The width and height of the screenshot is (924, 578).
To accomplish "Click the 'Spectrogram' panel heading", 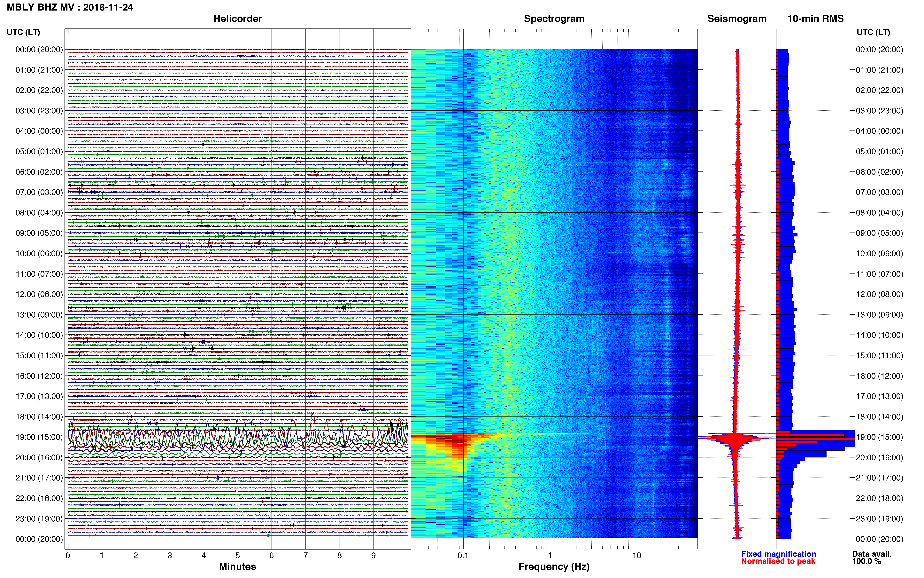I will coord(554,19).
